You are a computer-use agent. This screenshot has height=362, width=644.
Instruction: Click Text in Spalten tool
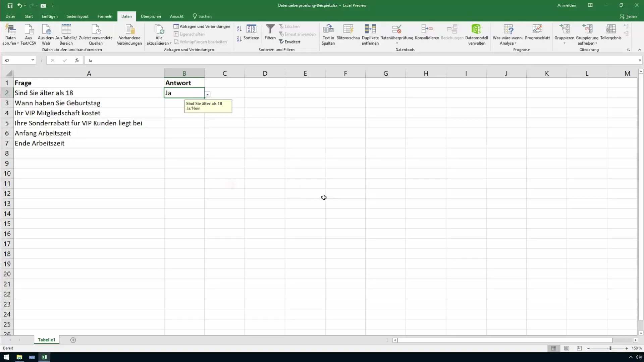pyautogui.click(x=328, y=34)
